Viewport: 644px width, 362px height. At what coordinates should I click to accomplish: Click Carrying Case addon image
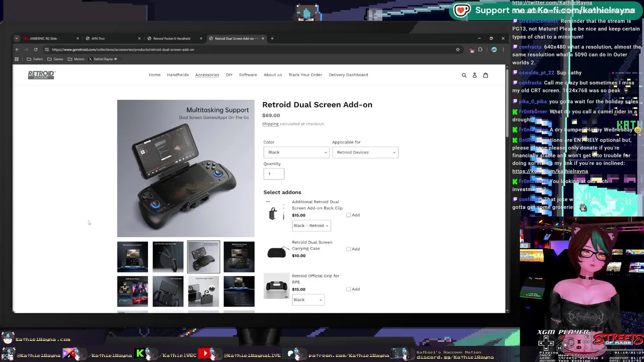(276, 252)
